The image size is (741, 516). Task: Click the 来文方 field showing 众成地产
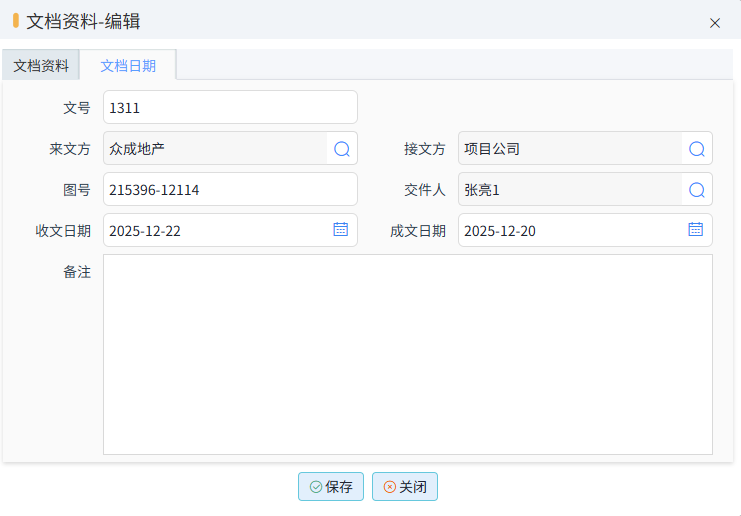(215, 149)
